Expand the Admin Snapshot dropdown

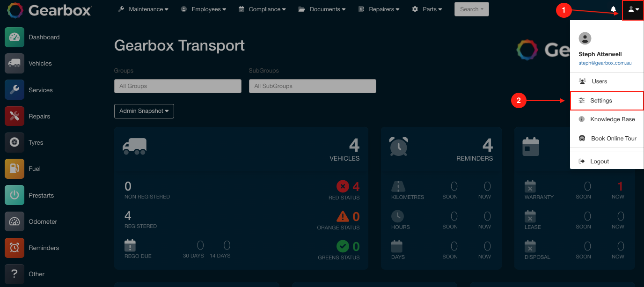144,111
